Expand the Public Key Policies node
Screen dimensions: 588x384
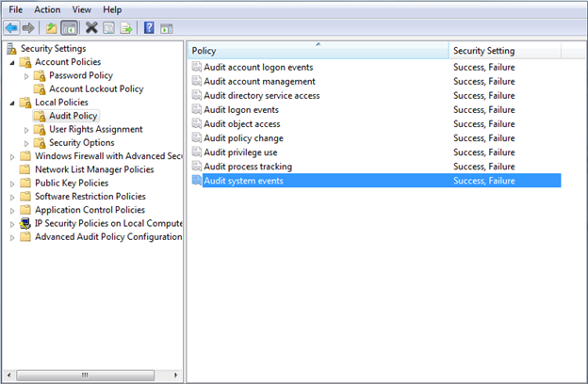click(12, 184)
